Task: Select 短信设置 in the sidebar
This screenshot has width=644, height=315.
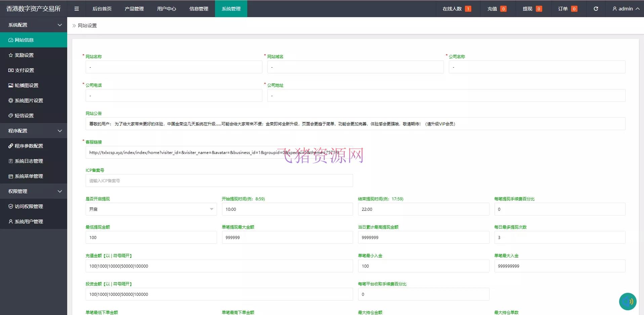Action: (23, 115)
